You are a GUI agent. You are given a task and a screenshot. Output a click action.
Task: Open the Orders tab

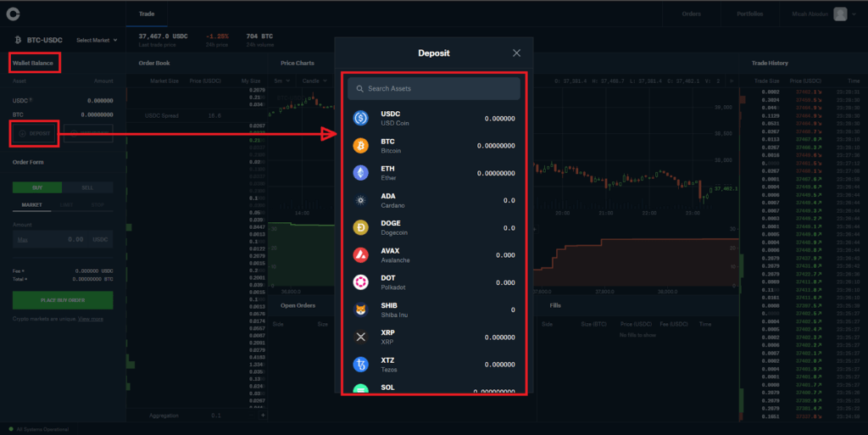692,14
